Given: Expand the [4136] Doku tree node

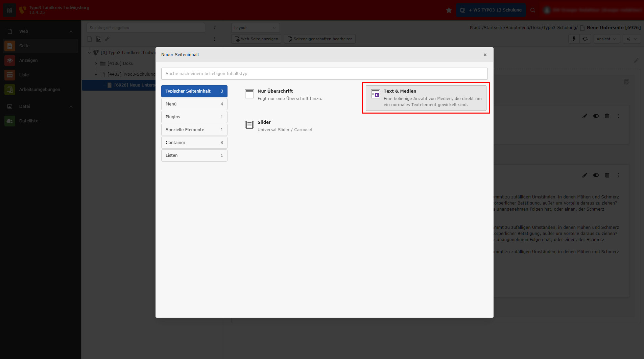Looking at the screenshot, I should 96,64.
